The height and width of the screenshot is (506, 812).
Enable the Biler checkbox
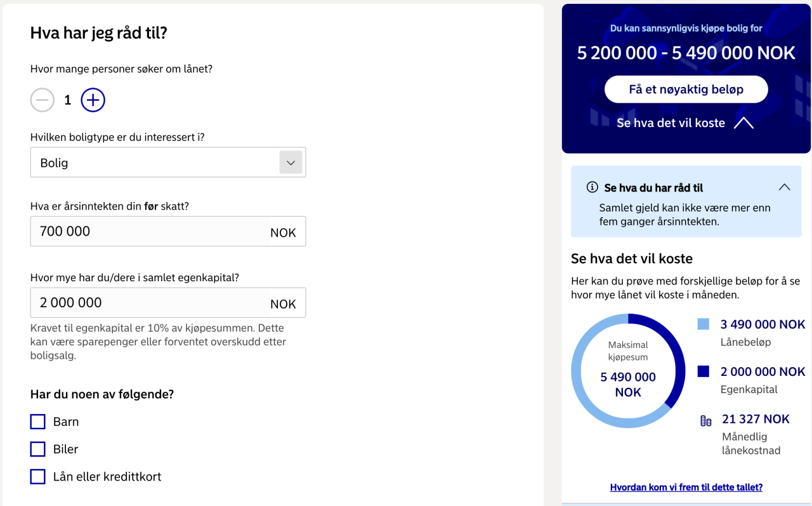coord(38,449)
